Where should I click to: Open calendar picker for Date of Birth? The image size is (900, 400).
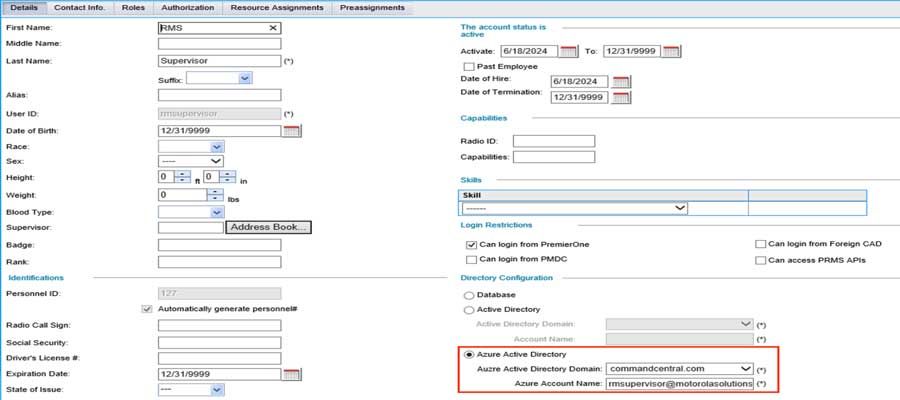click(x=292, y=131)
